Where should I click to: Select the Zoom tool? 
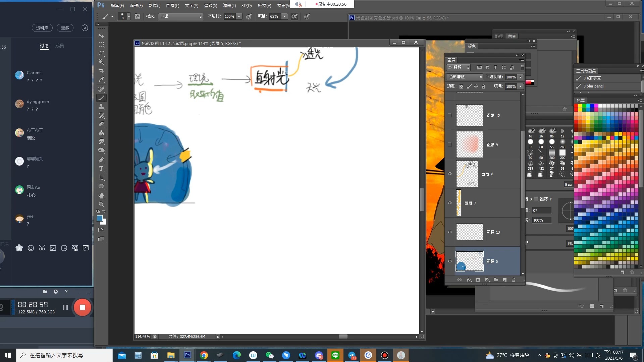click(101, 204)
